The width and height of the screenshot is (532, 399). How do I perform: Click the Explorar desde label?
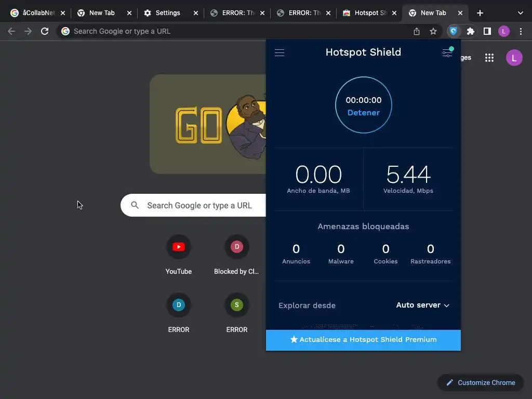pyautogui.click(x=307, y=305)
